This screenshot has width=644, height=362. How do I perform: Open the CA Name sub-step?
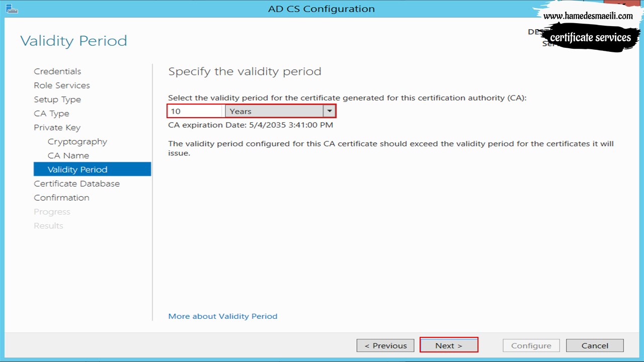pyautogui.click(x=68, y=156)
